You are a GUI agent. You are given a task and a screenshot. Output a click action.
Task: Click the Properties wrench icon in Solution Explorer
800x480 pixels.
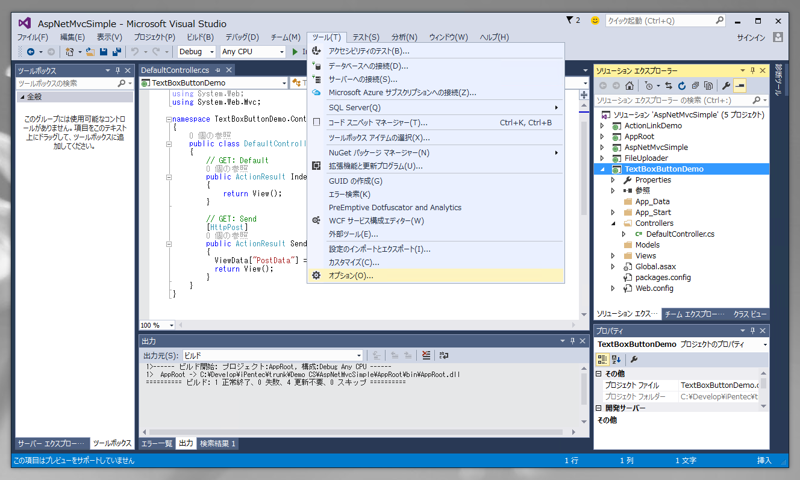coord(726,86)
